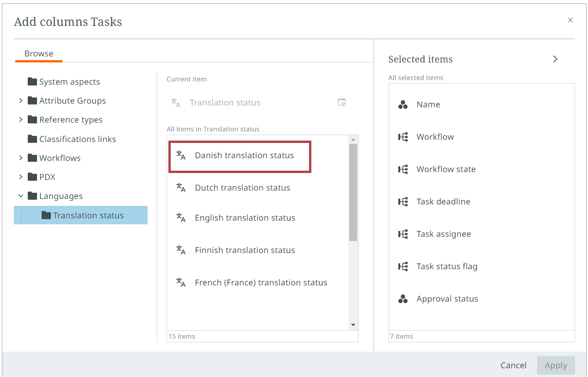Click the Approval status attribute icon

point(403,299)
